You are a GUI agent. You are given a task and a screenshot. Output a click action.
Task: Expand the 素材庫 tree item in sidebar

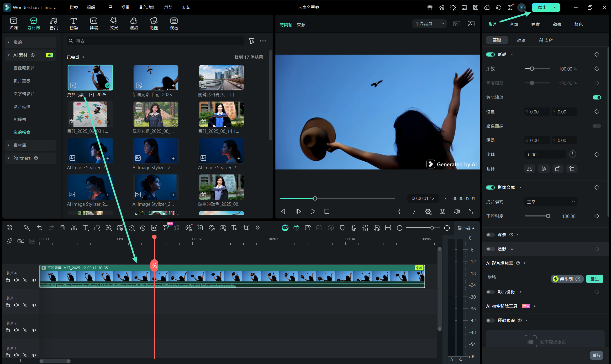[9, 145]
